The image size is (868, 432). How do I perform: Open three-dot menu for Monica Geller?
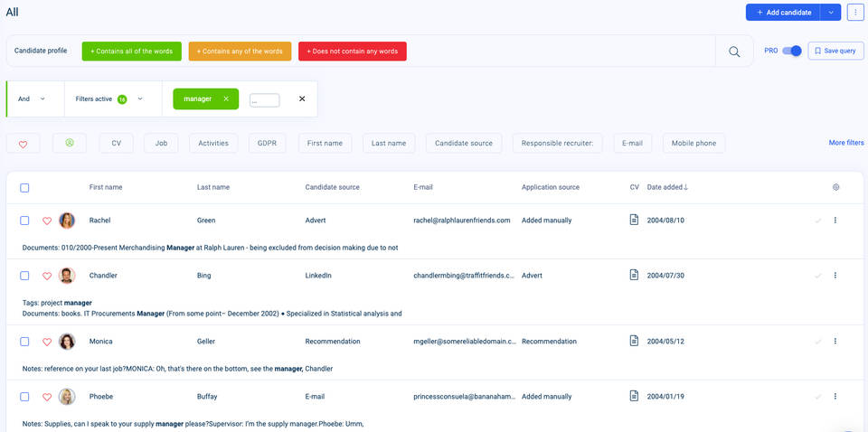835,342
